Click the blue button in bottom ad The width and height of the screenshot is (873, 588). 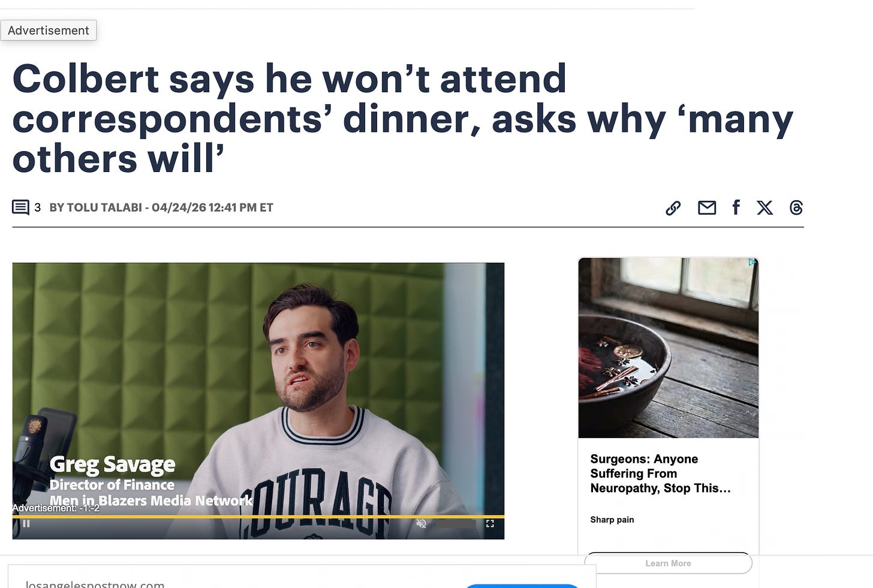[522, 586]
